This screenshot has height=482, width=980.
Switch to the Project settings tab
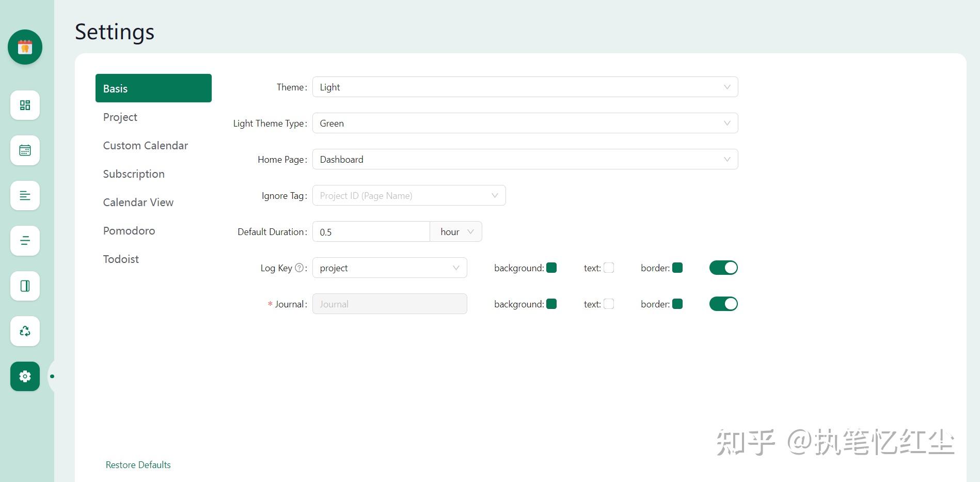click(x=120, y=117)
